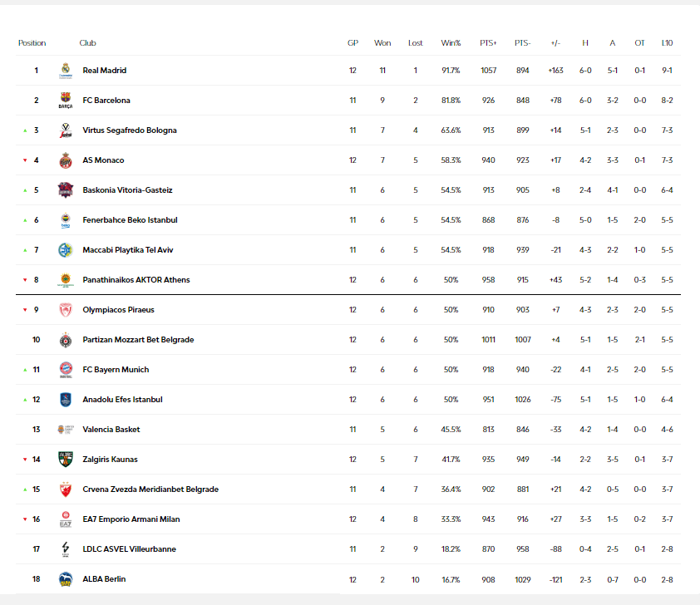
Task: Open Crvena Zvezda Meridianbet Belgrade link
Action: pos(150,489)
